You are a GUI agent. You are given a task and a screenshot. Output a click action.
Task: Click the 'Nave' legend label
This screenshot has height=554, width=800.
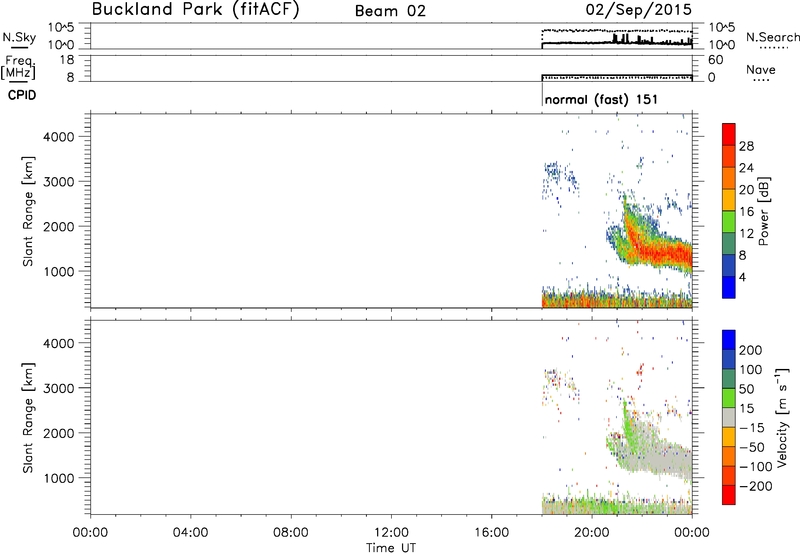761,70
